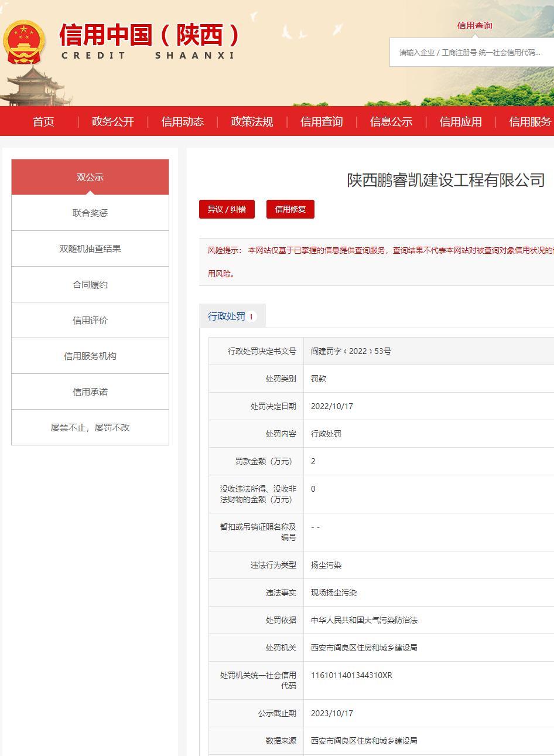The width and height of the screenshot is (554, 756).
Task: Click the 信用修复 button
Action: click(290, 209)
